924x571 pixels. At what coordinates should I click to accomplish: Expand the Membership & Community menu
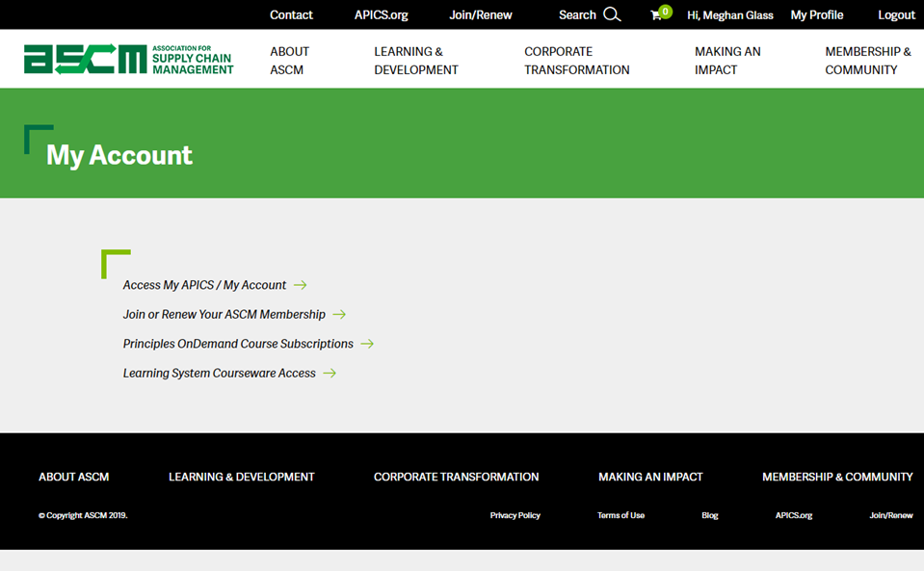867,60
